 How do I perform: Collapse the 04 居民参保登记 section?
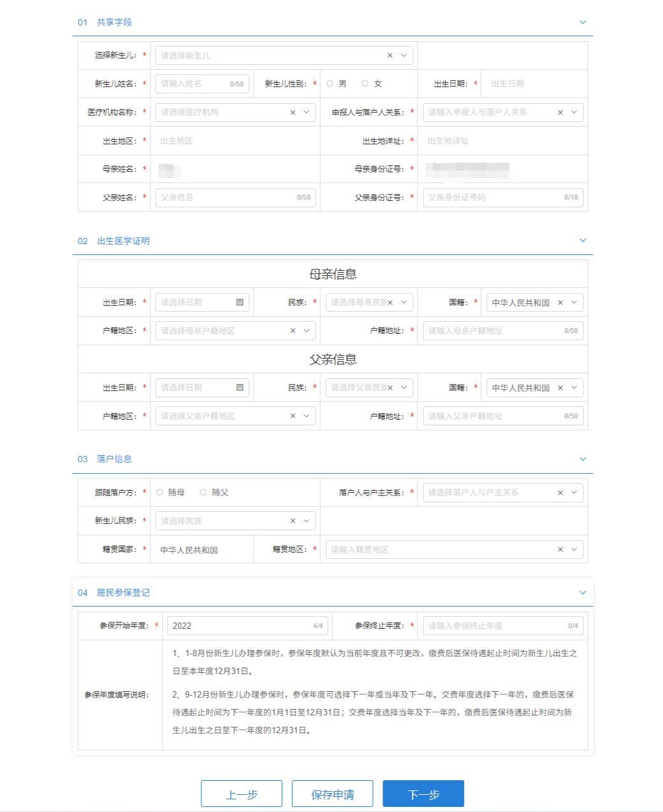582,593
